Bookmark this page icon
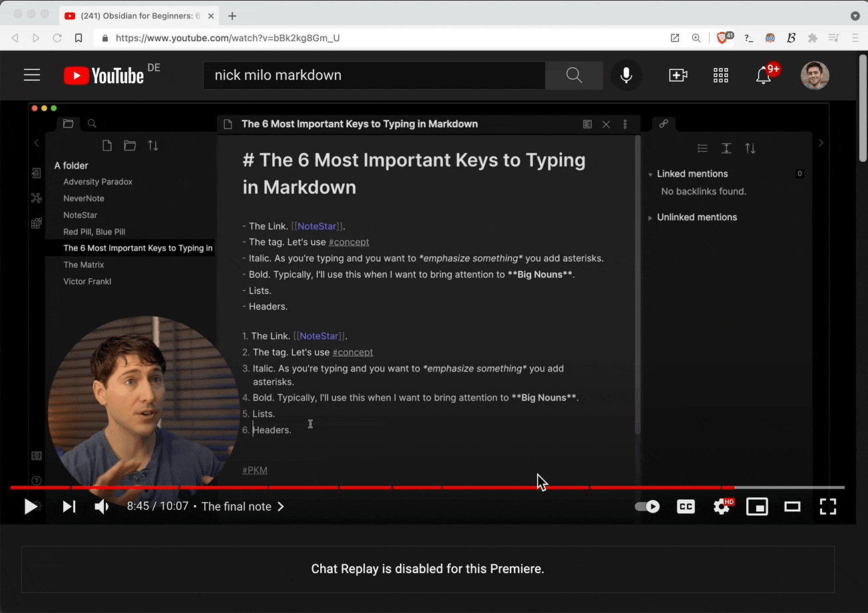 (79, 38)
